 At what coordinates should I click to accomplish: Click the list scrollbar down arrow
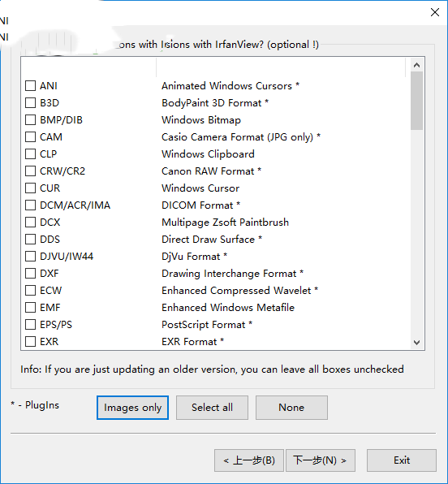[416, 343]
